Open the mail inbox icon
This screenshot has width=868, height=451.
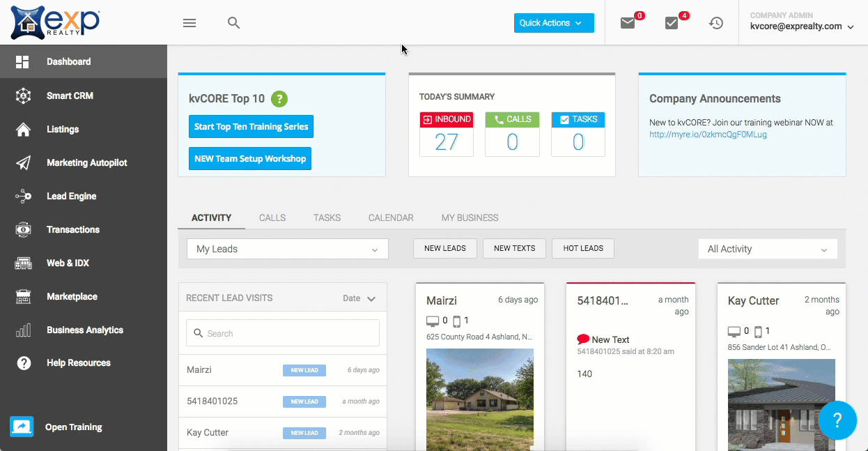(628, 23)
